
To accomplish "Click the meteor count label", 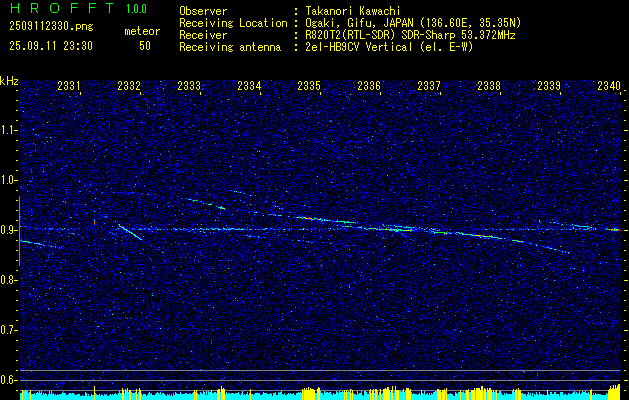I will point(142,31).
